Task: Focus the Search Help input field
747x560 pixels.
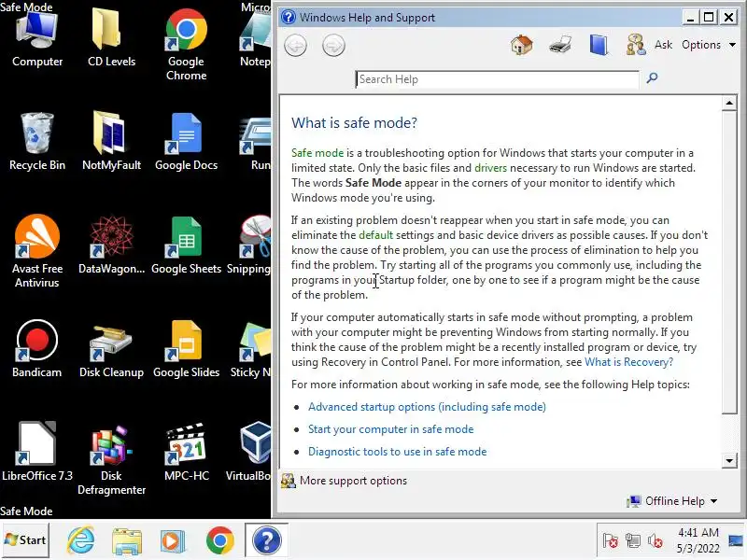Action: click(497, 79)
